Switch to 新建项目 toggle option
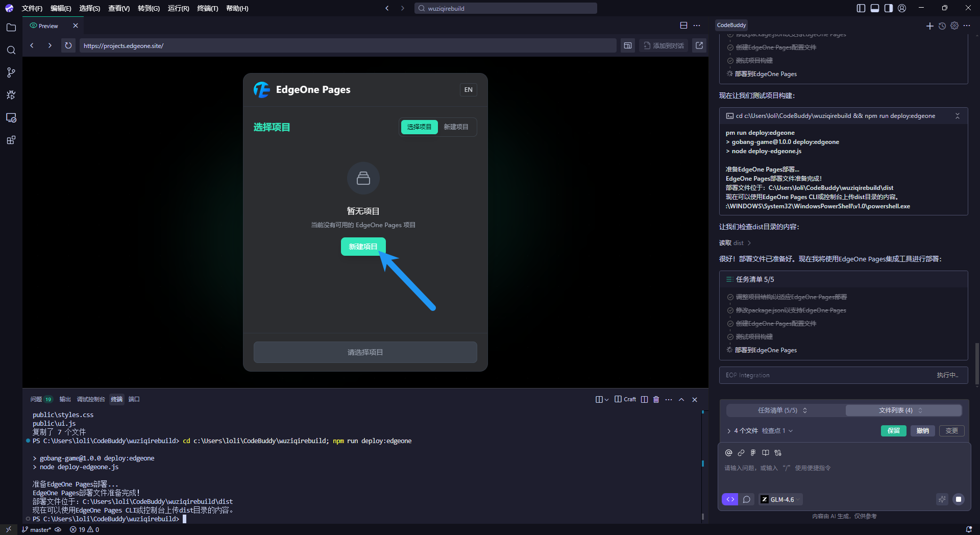The height and width of the screenshot is (535, 980). click(456, 127)
